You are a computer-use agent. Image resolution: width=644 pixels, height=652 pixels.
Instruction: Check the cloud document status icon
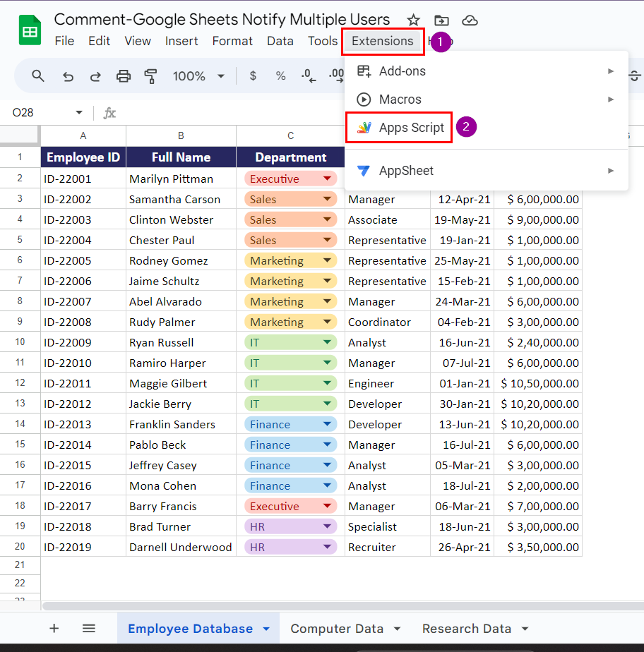pyautogui.click(x=470, y=20)
